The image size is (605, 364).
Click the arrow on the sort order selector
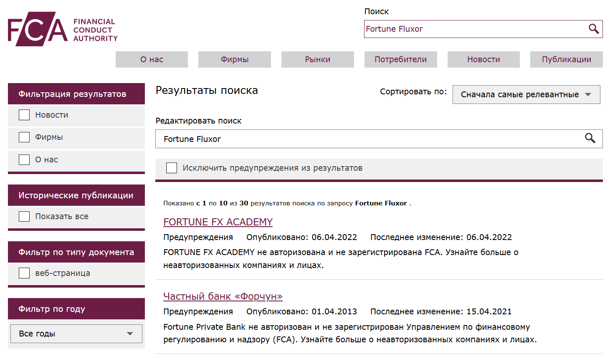point(589,94)
